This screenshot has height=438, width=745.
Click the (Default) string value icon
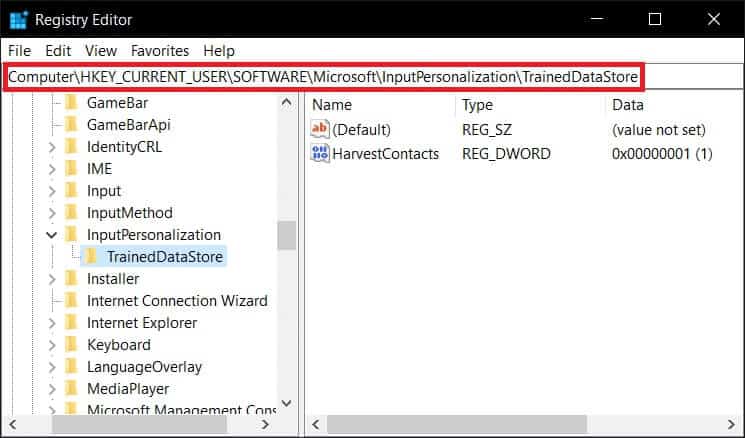(x=320, y=129)
